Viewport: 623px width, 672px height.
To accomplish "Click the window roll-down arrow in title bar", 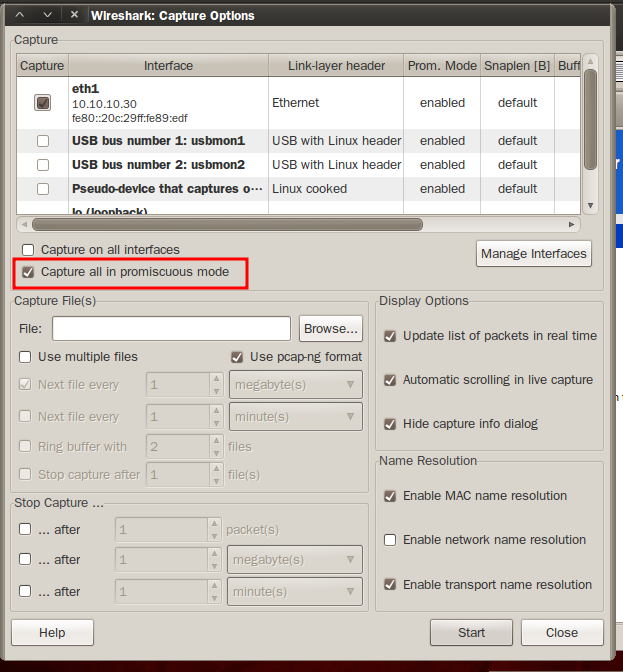I will click(x=48, y=15).
